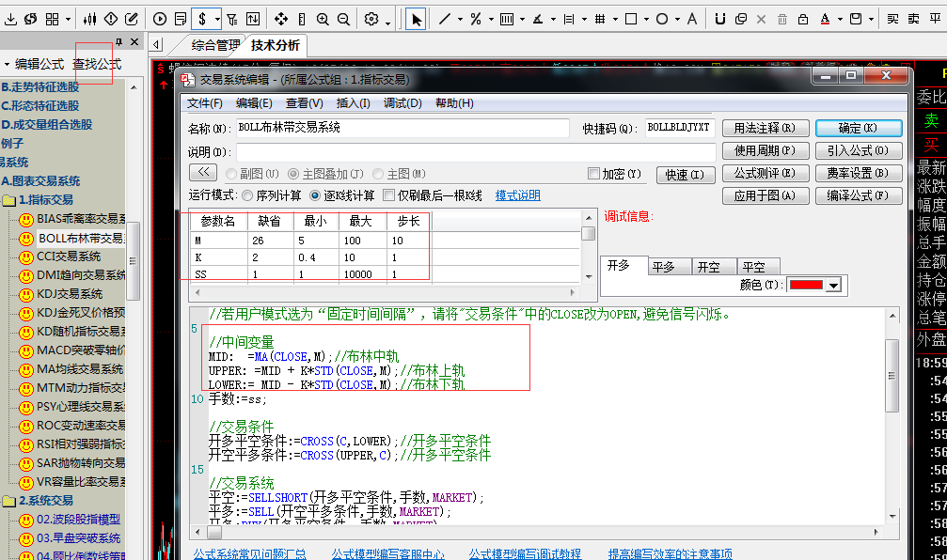The image size is (947, 560).
Task: Click the four-square layout grid icon
Action: coord(53,20)
